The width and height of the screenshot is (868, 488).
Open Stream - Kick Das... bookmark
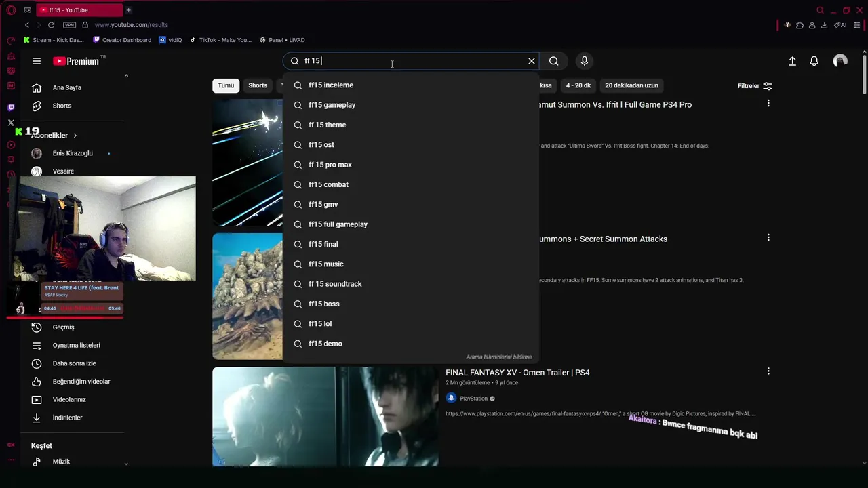pos(54,40)
